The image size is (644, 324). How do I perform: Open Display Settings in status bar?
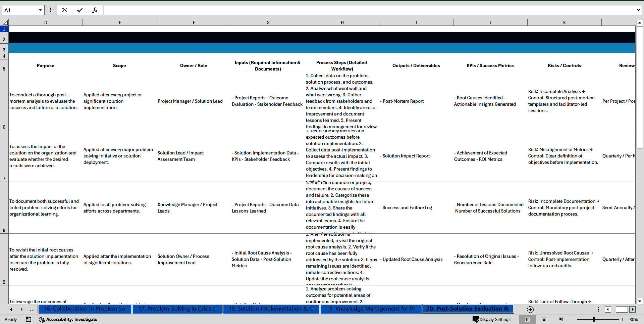click(x=492, y=319)
